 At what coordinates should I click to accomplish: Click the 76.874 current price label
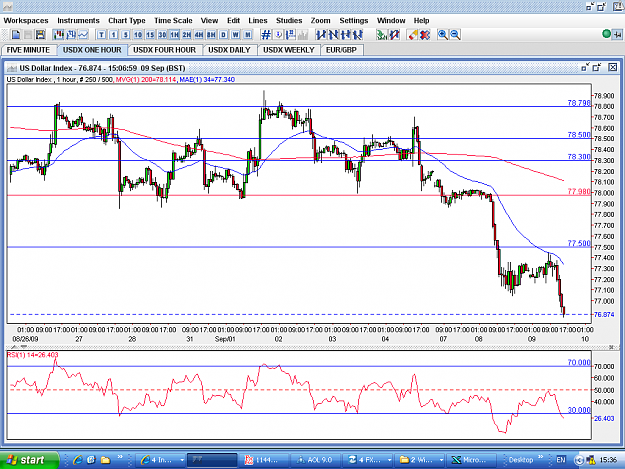[x=604, y=314]
